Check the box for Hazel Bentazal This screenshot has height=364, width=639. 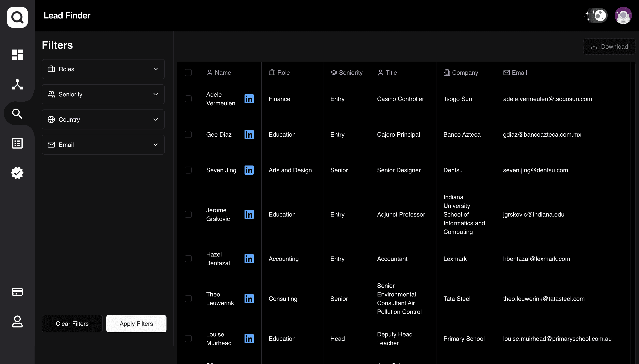[x=188, y=258]
